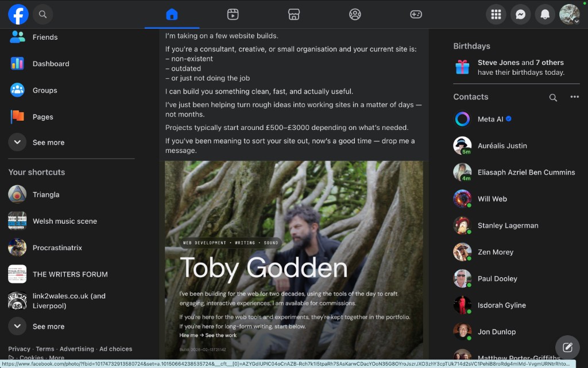The height and width of the screenshot is (368, 588).
Task: Open contacts options three-dot menu
Action: [574, 97]
